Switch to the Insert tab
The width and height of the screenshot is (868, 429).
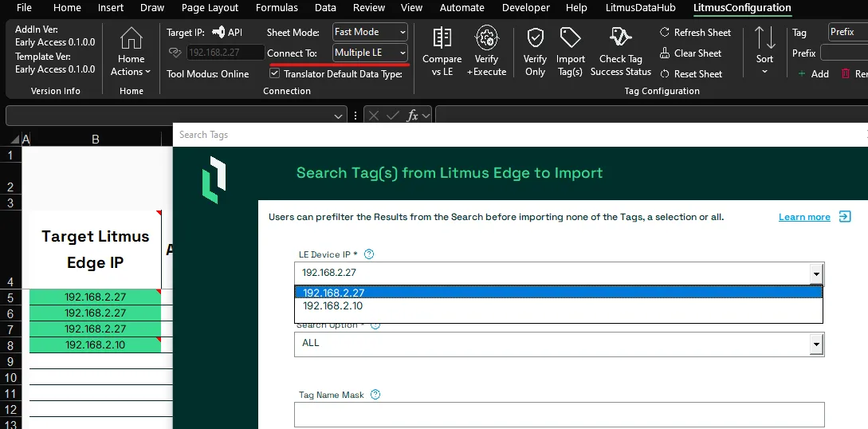point(111,8)
